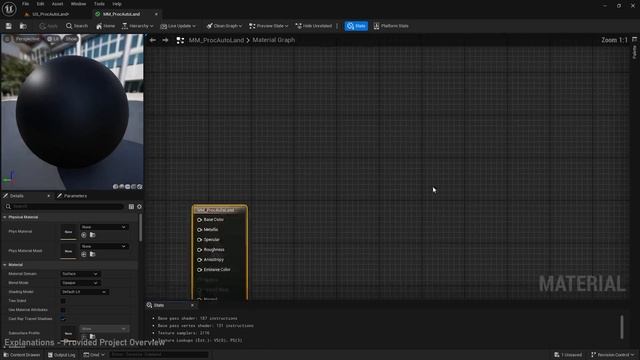This screenshot has width=640, height=360.
Task: Open the Output Log
Action: 61,355
